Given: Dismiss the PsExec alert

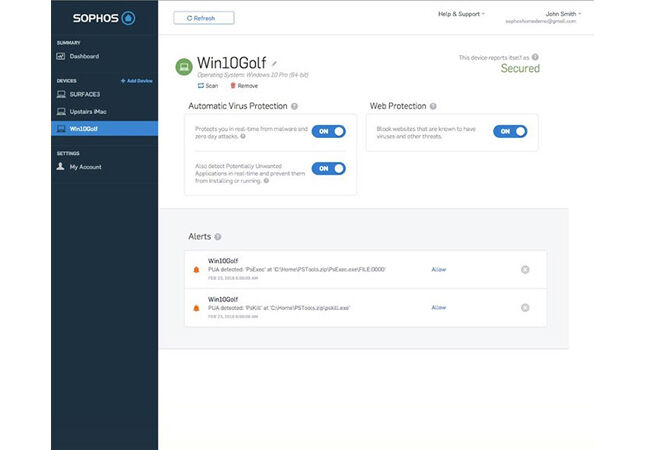Looking at the screenshot, I should 525,270.
